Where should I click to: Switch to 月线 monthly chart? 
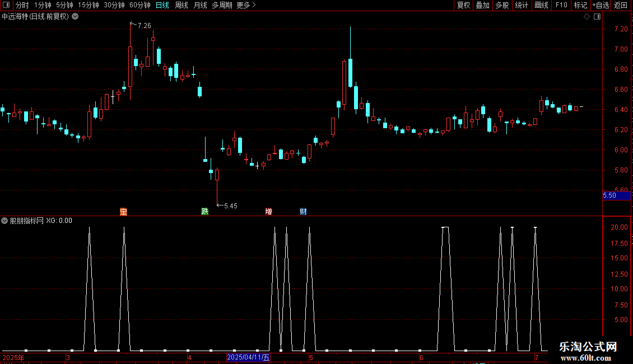(x=200, y=5)
